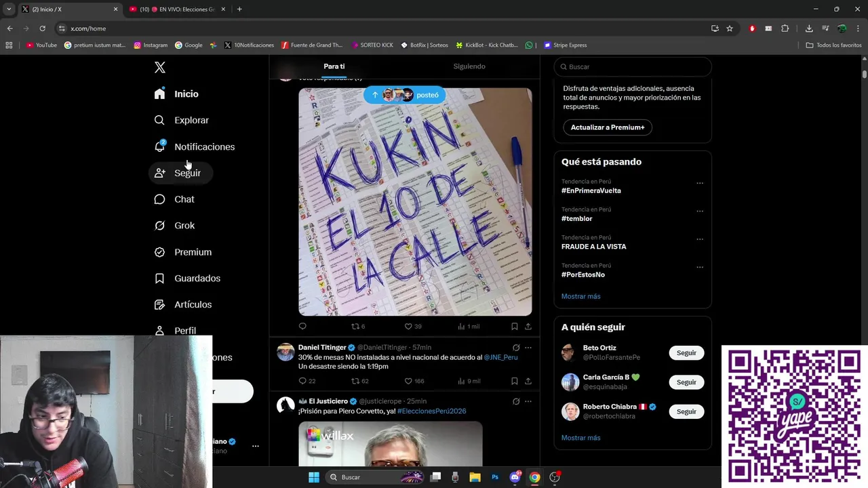This screenshot has width=868, height=488.
Task: Click the 'posteó' new posts pill
Action: [405, 95]
